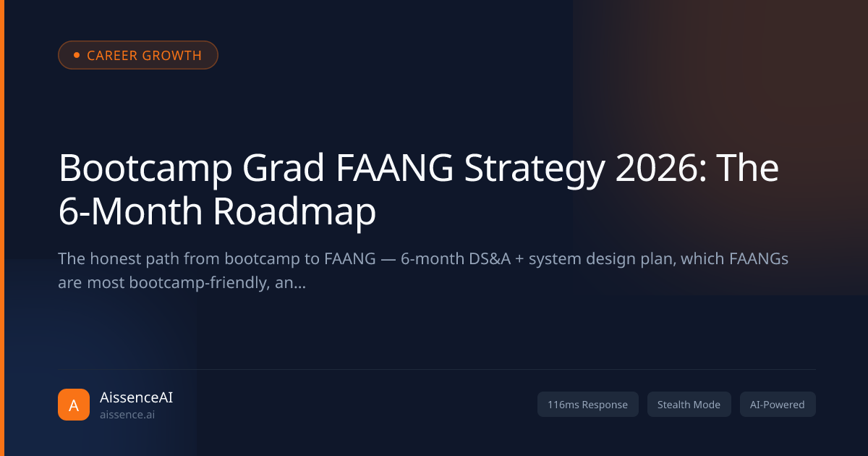Select the CAREER GROWTH category pill
868x456 pixels.
[x=138, y=55]
